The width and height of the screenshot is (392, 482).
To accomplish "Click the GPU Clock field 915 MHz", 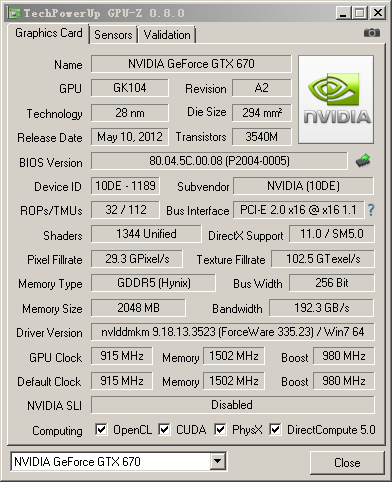I will tap(122, 356).
